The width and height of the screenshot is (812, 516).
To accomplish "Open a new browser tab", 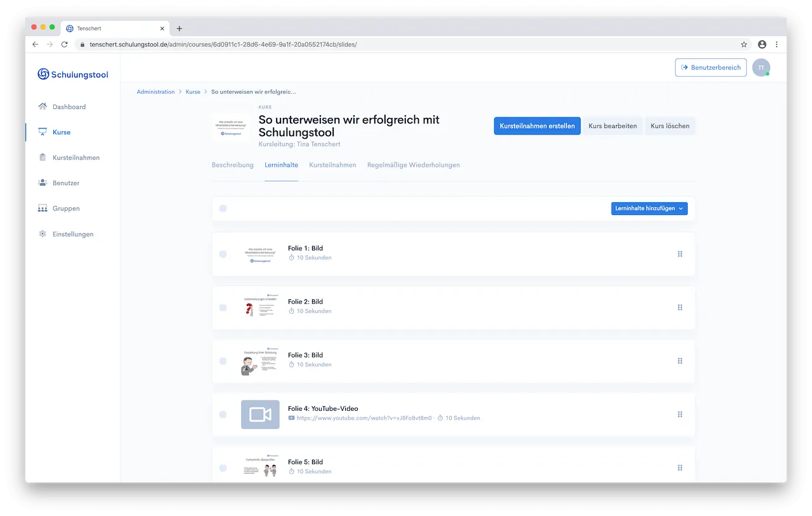I will [180, 29].
